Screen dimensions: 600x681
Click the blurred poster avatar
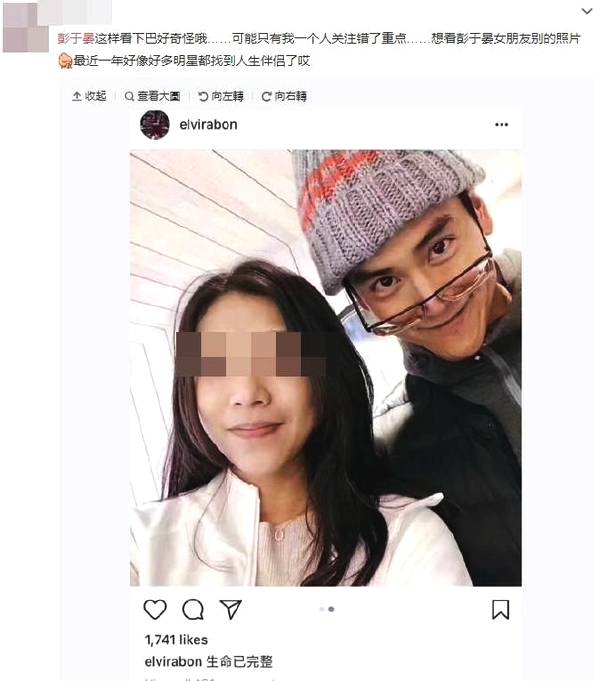(x=26, y=27)
